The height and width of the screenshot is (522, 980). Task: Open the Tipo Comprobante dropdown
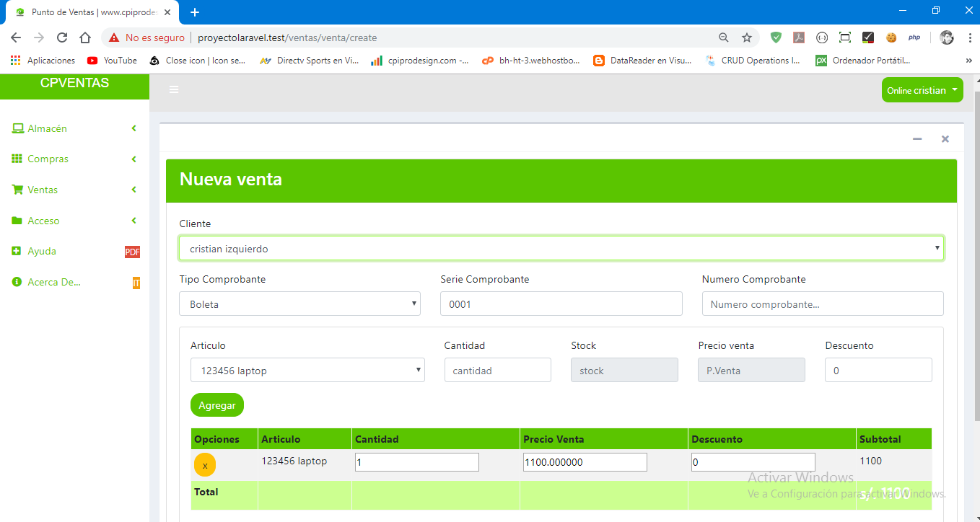tap(299, 304)
